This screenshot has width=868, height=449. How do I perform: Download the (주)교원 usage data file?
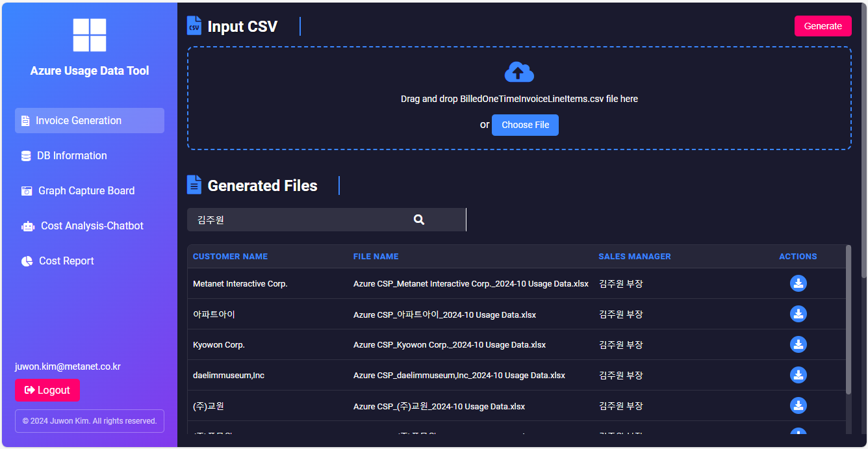(798, 405)
